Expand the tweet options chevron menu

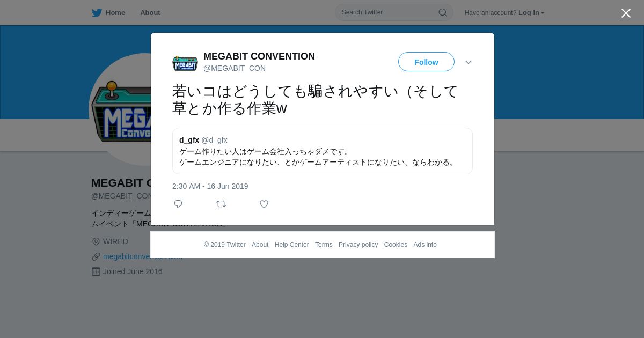469,62
